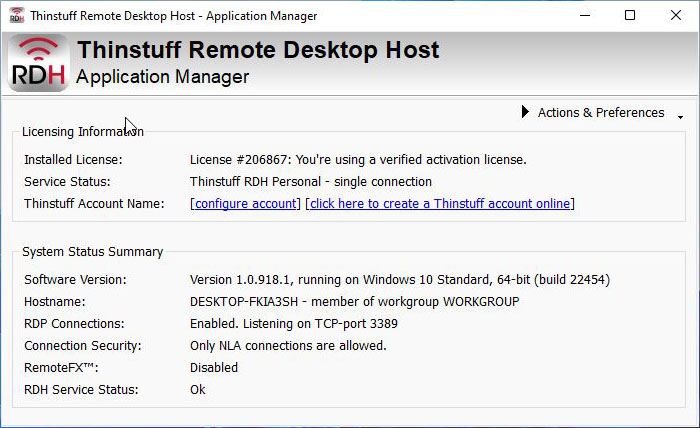Select the License #206867 text

(x=358, y=160)
